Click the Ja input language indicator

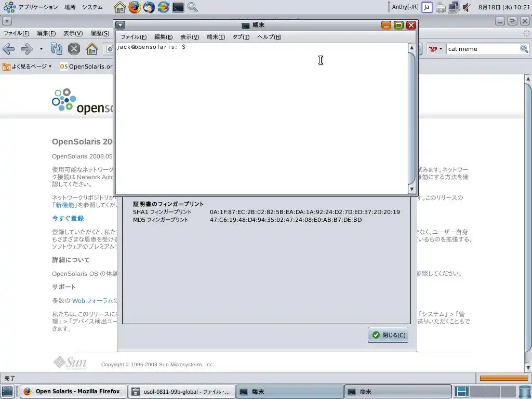click(x=427, y=7)
